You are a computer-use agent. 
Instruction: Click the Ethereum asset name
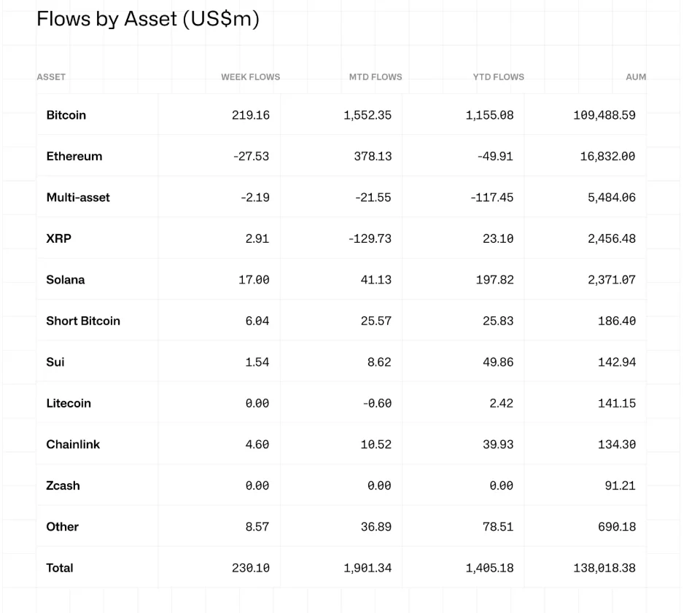point(74,156)
